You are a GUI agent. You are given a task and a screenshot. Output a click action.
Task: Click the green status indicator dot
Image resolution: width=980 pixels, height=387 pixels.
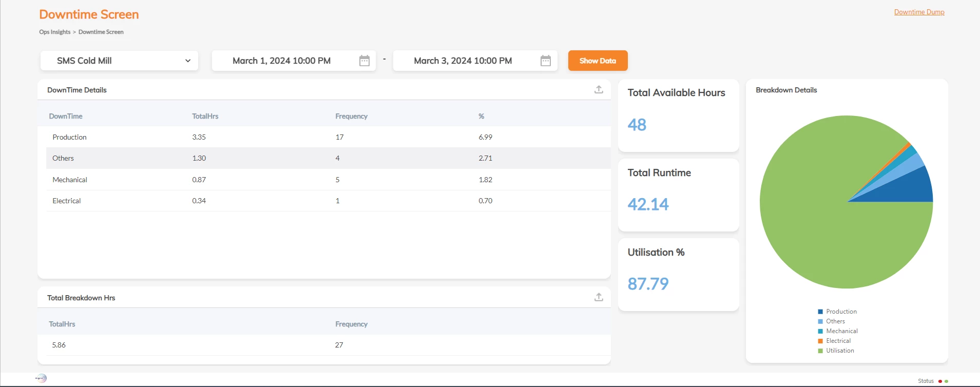(946, 381)
